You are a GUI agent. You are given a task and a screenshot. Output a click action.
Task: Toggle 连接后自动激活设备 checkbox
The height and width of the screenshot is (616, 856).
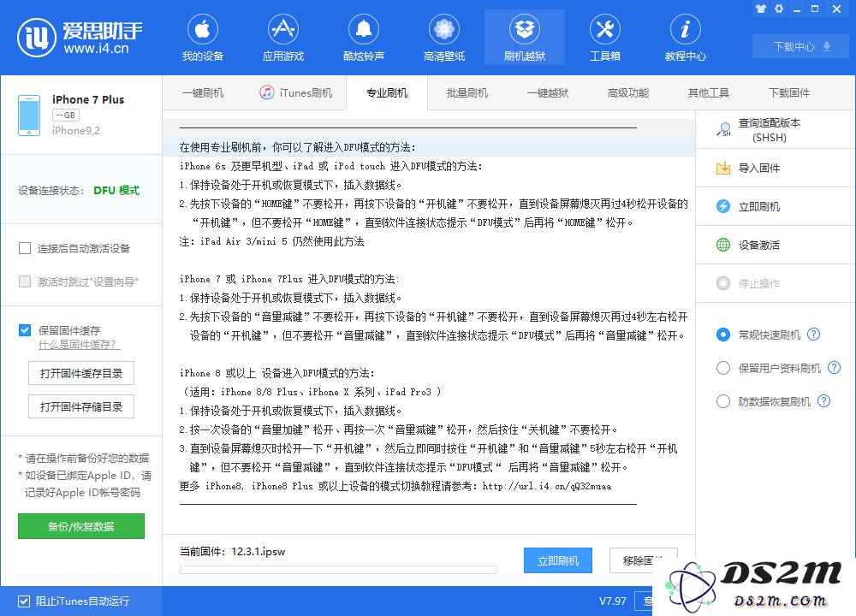[x=25, y=248]
